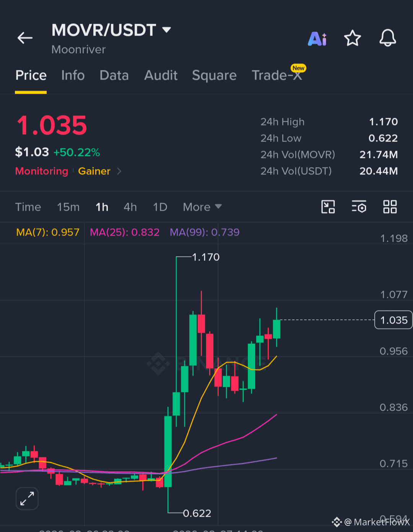Image resolution: width=413 pixels, height=532 pixels.
Task: Add MOVR/USDT to favorites with star
Action: coord(353,38)
